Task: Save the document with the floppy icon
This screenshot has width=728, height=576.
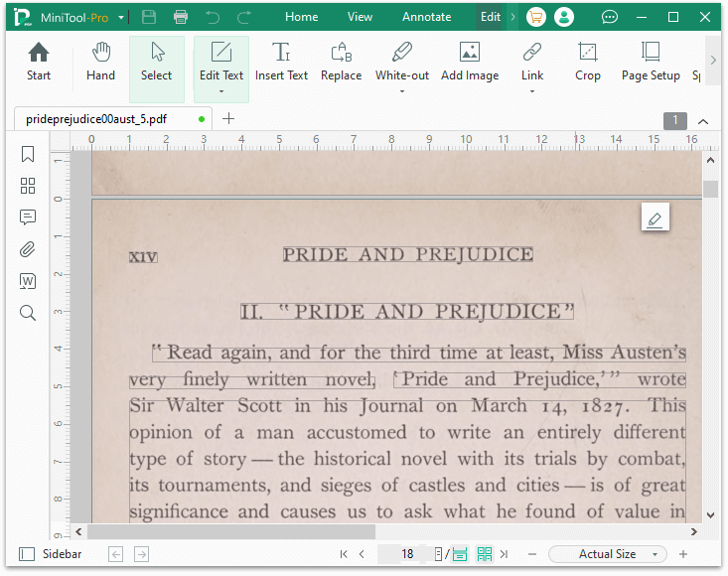Action: coord(149,17)
